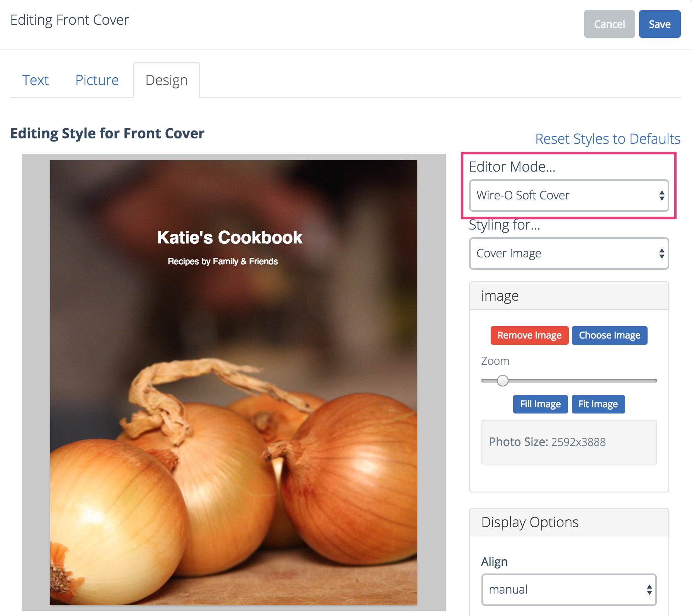Open the Editor Mode dropdown
692x616 pixels.
pyautogui.click(x=569, y=196)
